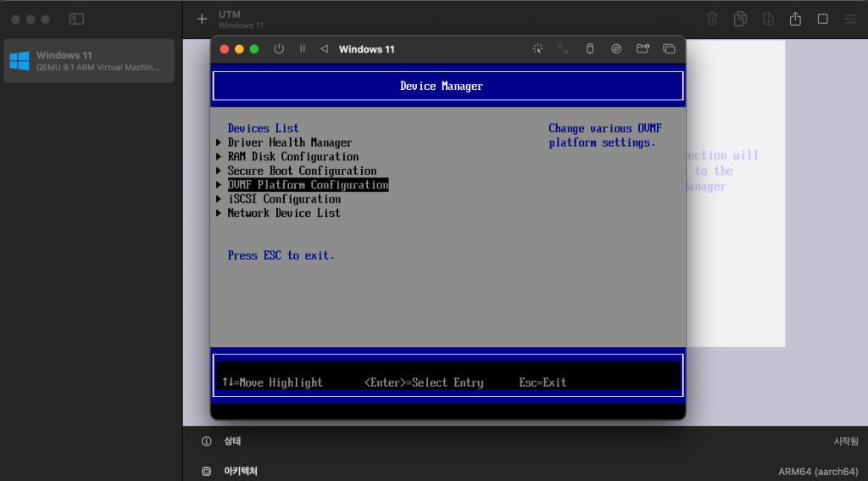Click green zoom button of VM window
Image resolution: width=868 pixels, height=481 pixels.
[x=254, y=48]
